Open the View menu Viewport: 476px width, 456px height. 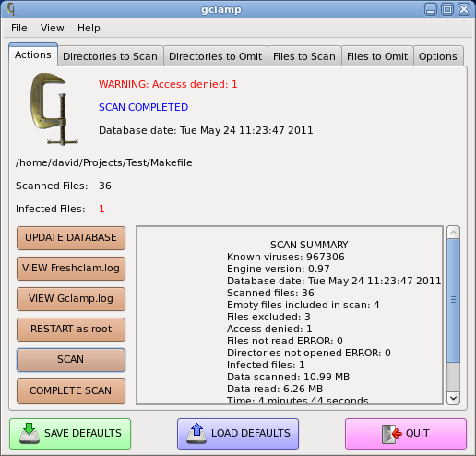click(53, 28)
